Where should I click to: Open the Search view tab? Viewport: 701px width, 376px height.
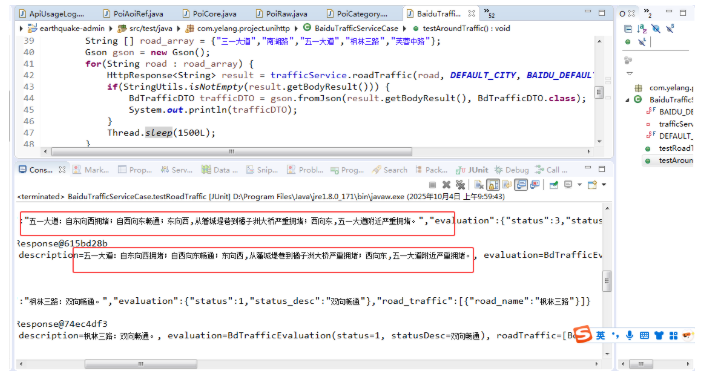coord(390,170)
